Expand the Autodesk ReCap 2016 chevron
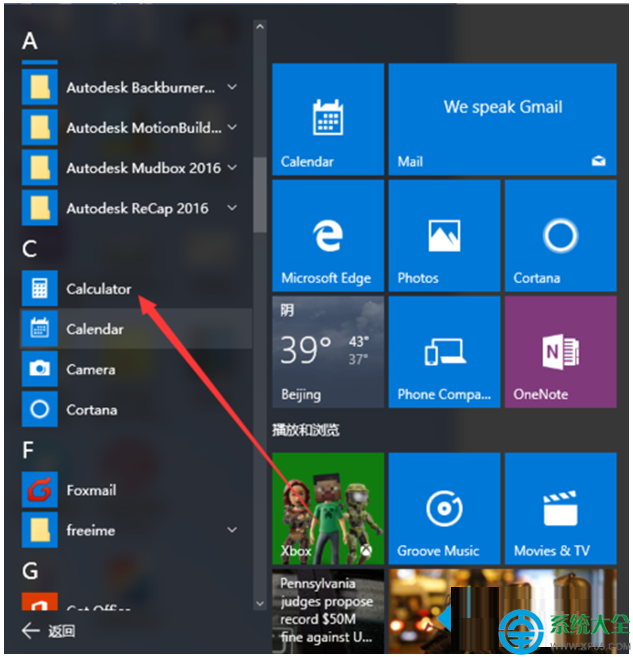Viewport: 633px width, 657px height. pos(232,207)
